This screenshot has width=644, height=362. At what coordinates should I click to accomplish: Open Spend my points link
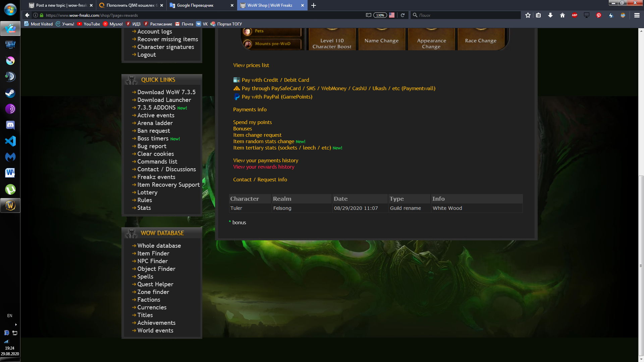click(x=253, y=122)
